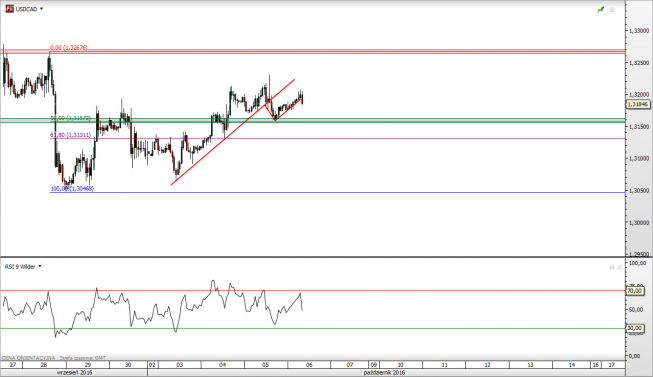Viewport: 653px width, 377px height.
Task: Click the red FX instrument icon beside USDCAD
Action: [x=9, y=9]
